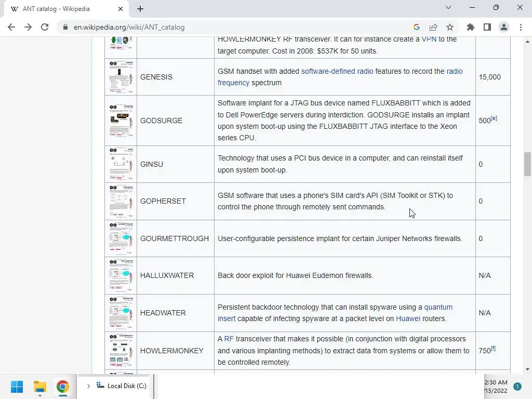Select Local Disk (C:) entry
The height and width of the screenshot is (399, 532).
click(122, 386)
